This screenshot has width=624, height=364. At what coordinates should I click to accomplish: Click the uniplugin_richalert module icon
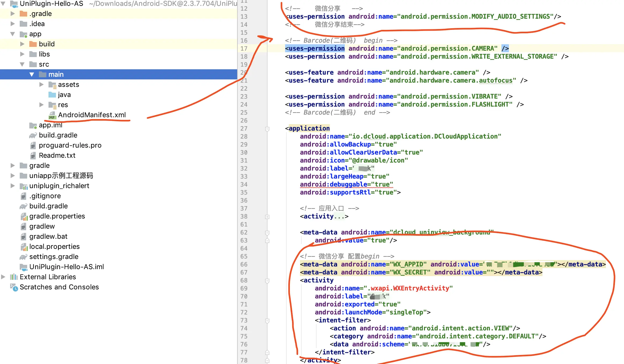coord(23,186)
